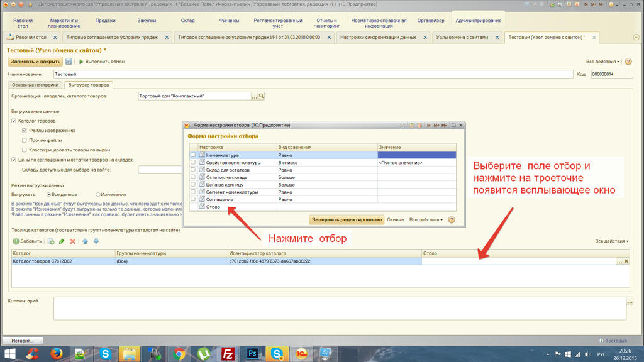Click the calculator icon in the dialog title bar
Image resolution: width=644 pixels, height=362 pixels.
coord(411,125)
